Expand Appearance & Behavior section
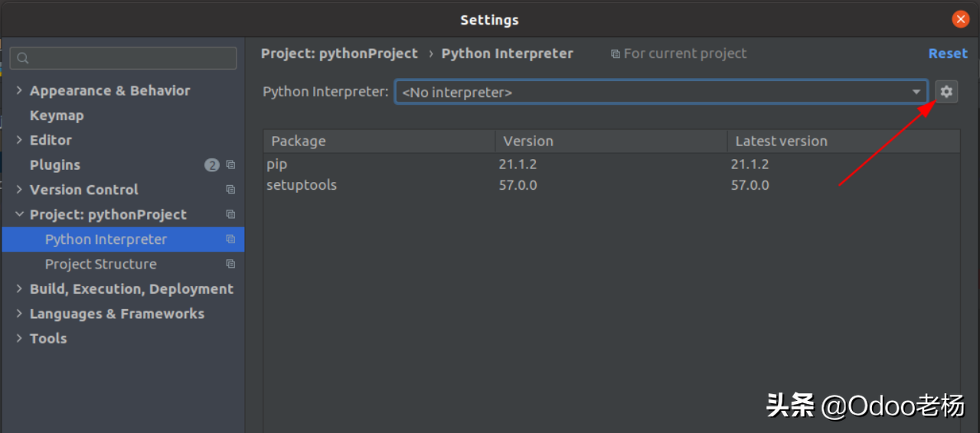 pyautogui.click(x=19, y=90)
